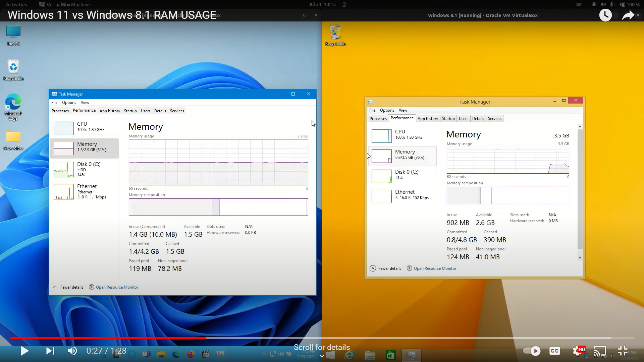
Task: Launch Microsoft Edge desktop shortcut
Action: tap(13, 107)
